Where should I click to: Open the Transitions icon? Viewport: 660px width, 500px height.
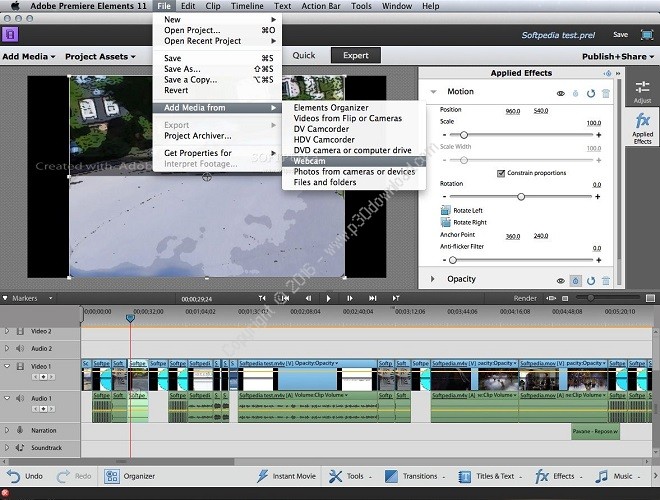point(391,476)
